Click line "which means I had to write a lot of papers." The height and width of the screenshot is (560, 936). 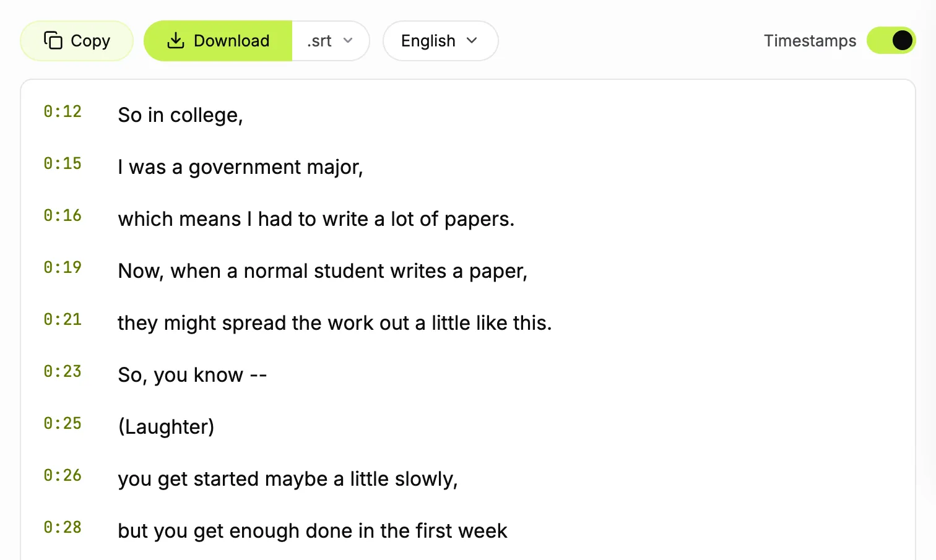coord(316,219)
